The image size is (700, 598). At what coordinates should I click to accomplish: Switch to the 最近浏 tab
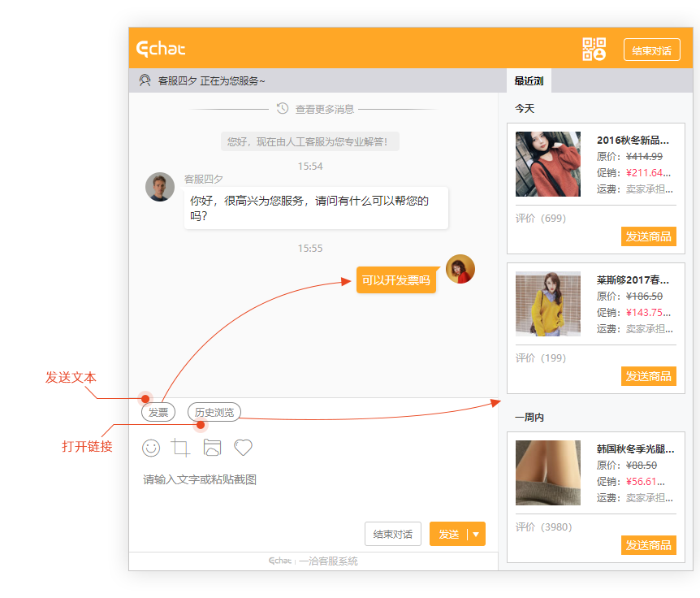(x=529, y=80)
